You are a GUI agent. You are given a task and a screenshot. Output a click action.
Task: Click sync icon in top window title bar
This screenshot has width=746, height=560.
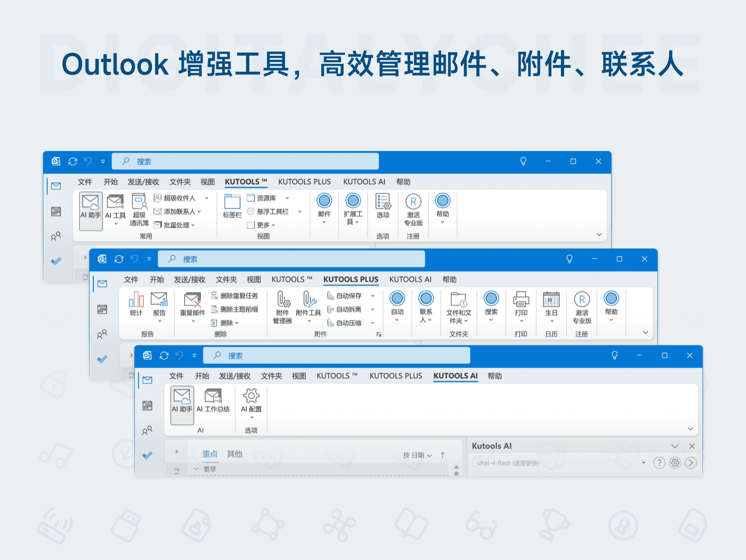pos(73,162)
